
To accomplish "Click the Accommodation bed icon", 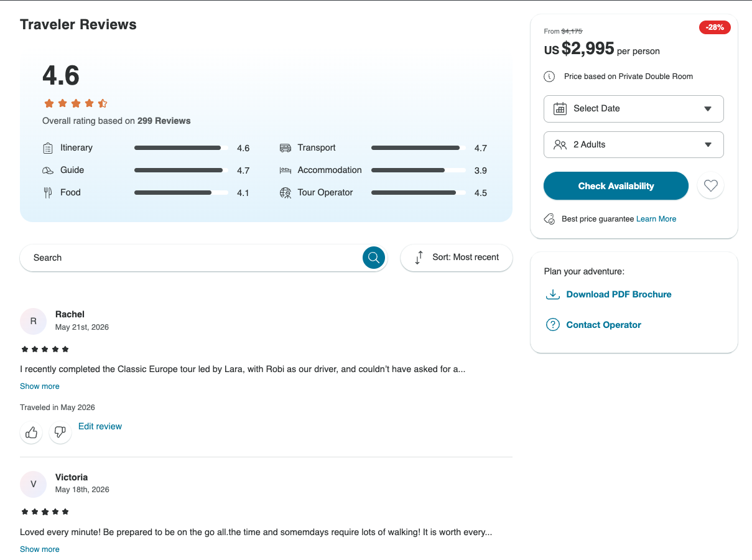I will [x=285, y=170].
